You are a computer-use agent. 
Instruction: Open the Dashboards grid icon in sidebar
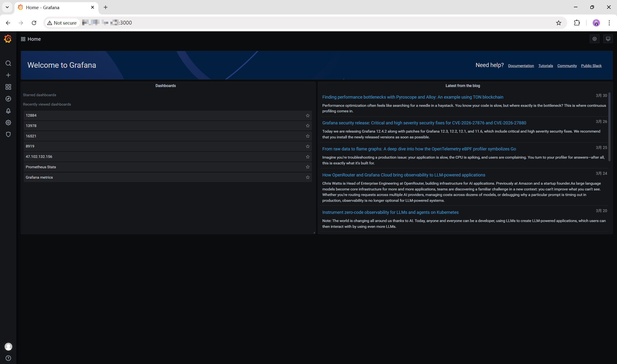[x=8, y=87]
